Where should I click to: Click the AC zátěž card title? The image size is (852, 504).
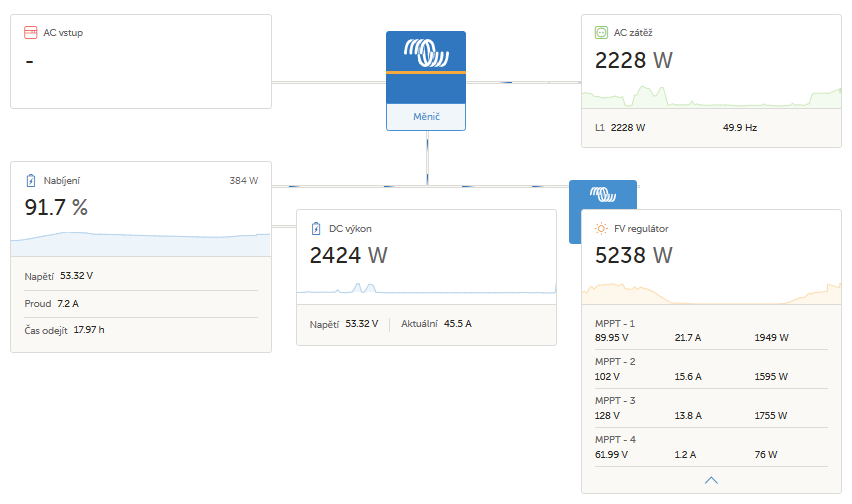[x=633, y=33]
